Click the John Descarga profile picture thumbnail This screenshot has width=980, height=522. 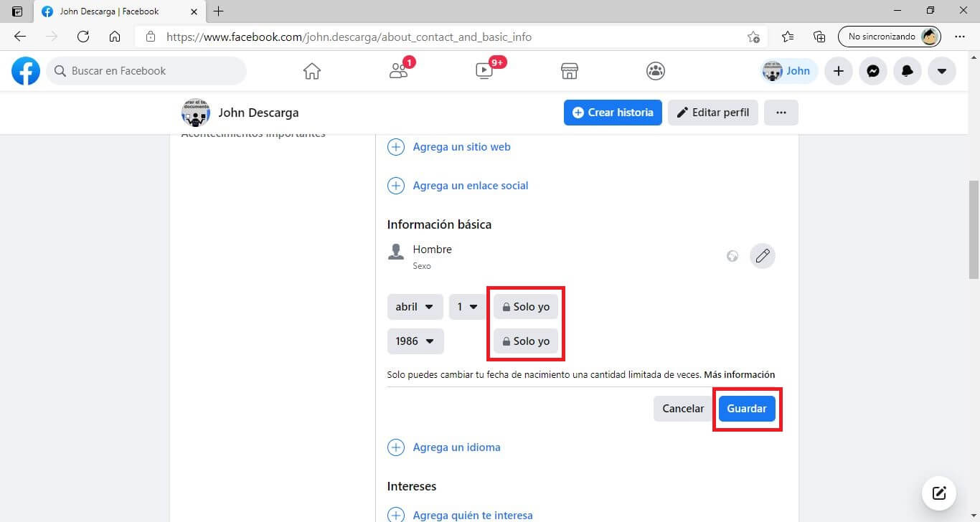(x=196, y=113)
